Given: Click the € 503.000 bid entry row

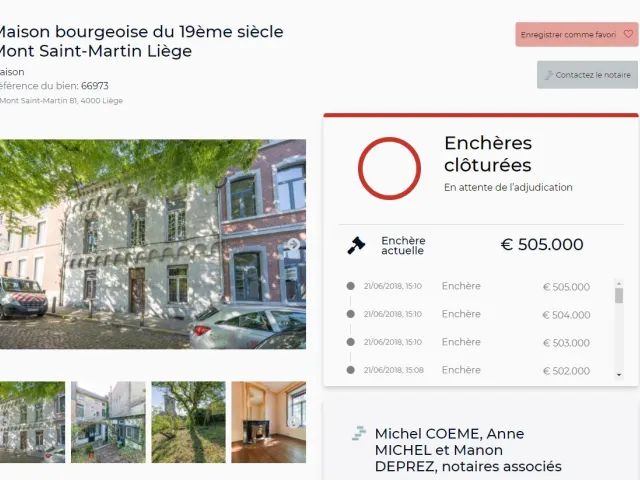Looking at the screenshot, I should click(x=468, y=342).
